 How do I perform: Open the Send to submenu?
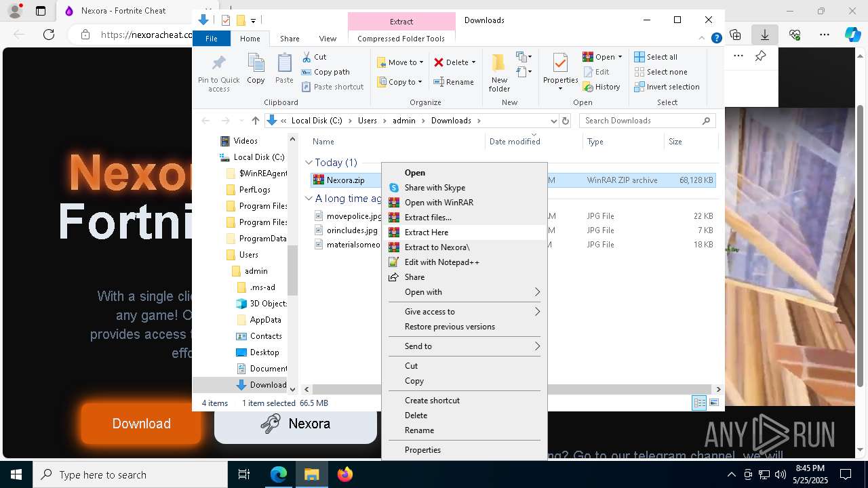coord(465,346)
